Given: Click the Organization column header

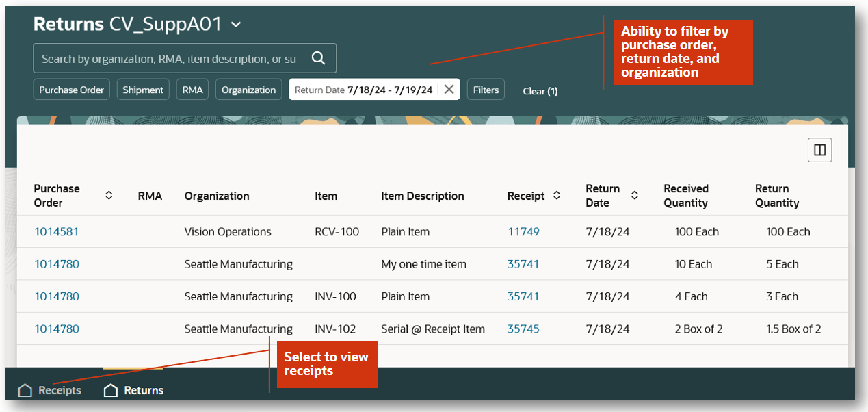Looking at the screenshot, I should tap(217, 196).
